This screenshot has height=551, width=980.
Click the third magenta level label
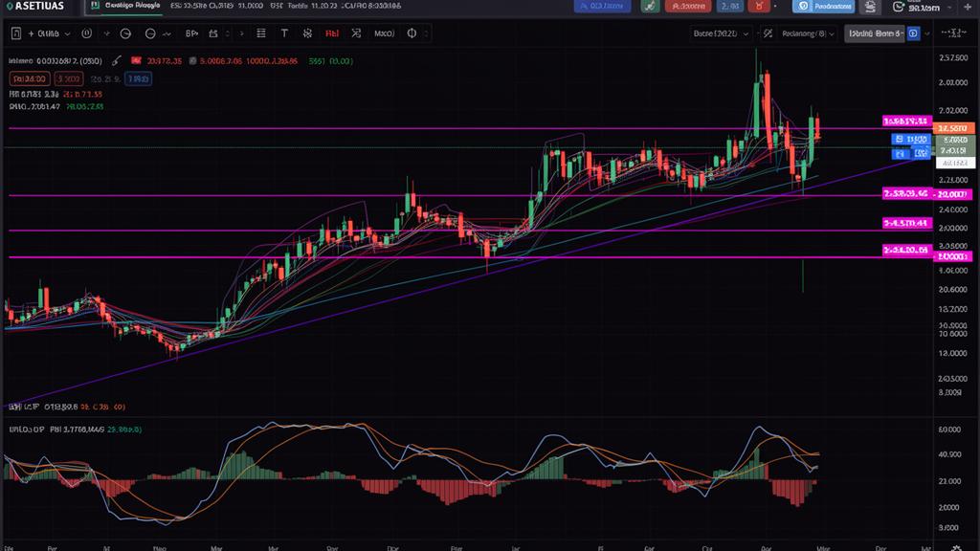pos(907,223)
